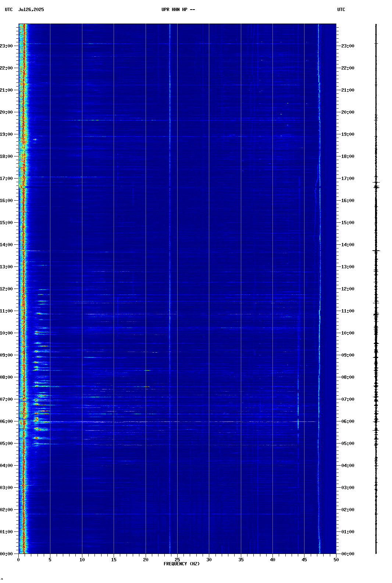
Task: Click '03:00' on the right time axis
Action: [348, 488]
